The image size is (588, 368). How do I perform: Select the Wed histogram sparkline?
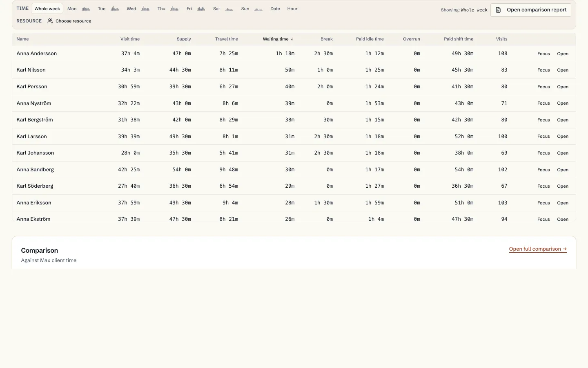point(145,9)
